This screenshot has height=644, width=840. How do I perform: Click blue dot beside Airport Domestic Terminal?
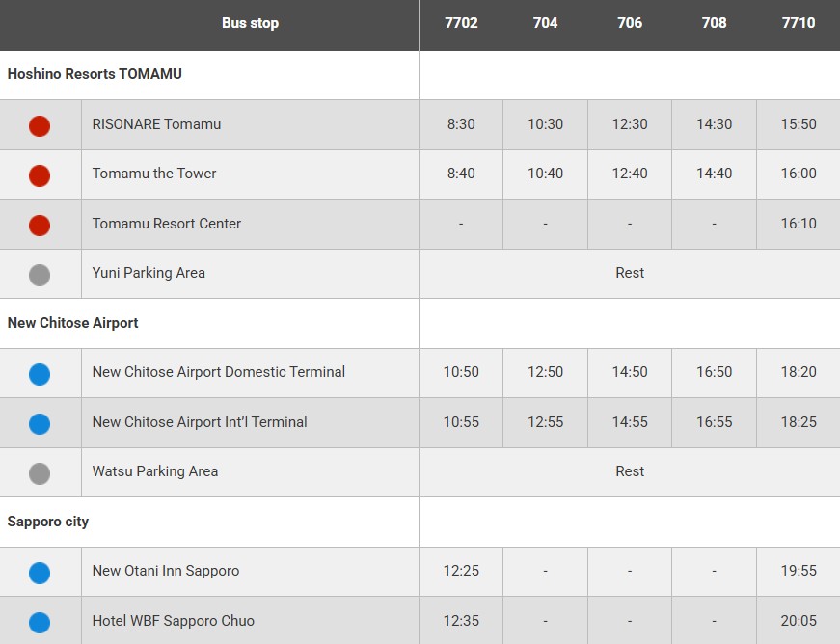click(x=40, y=374)
